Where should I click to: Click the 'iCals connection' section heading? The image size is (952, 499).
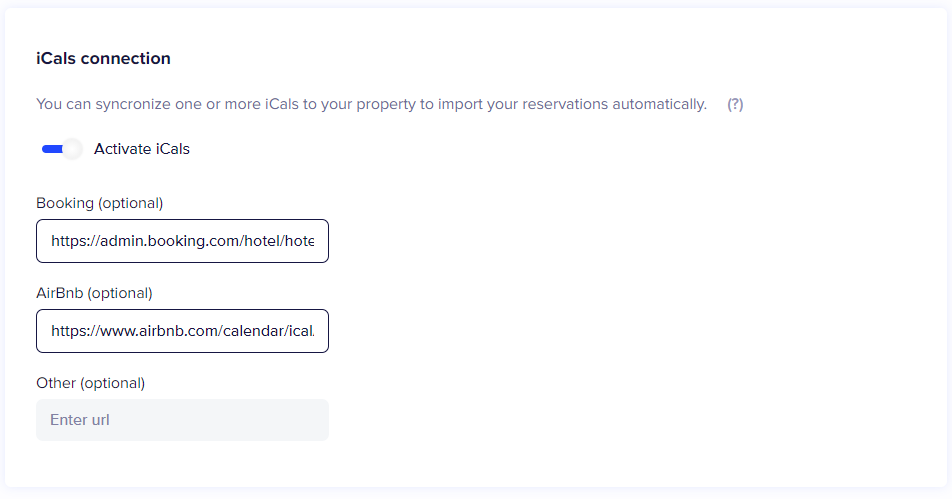point(103,58)
